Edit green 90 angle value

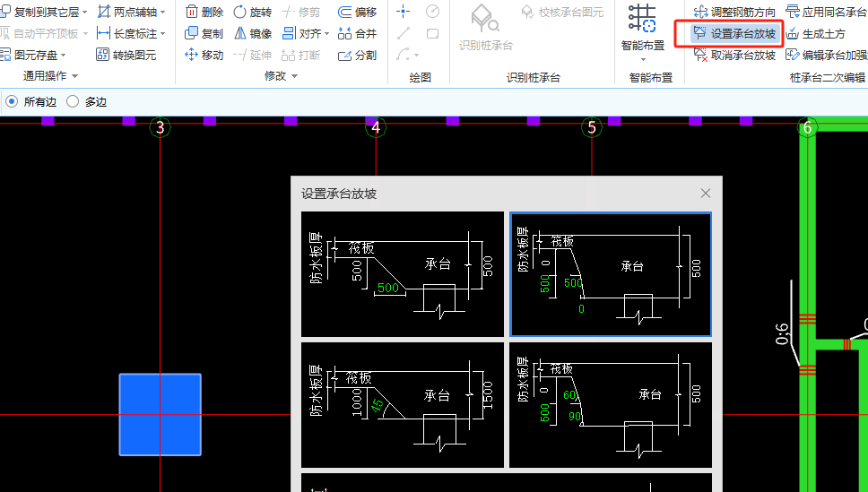pos(575,416)
